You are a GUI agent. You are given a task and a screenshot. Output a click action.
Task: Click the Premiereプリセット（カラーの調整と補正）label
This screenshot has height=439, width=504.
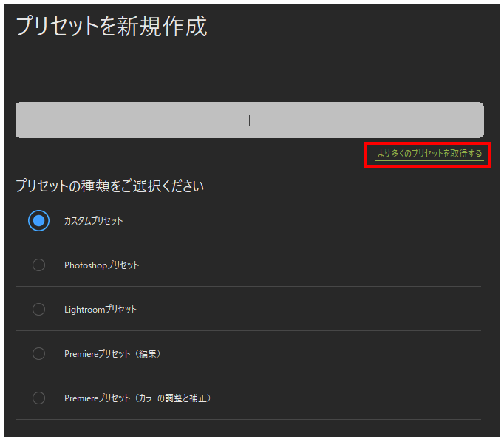coord(137,398)
